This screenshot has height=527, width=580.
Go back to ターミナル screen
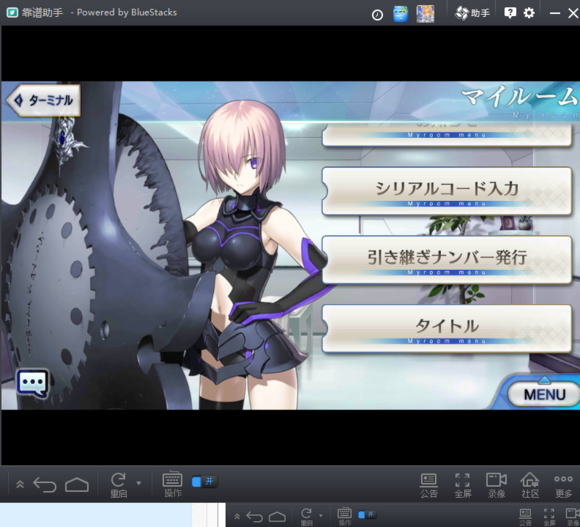[x=44, y=100]
